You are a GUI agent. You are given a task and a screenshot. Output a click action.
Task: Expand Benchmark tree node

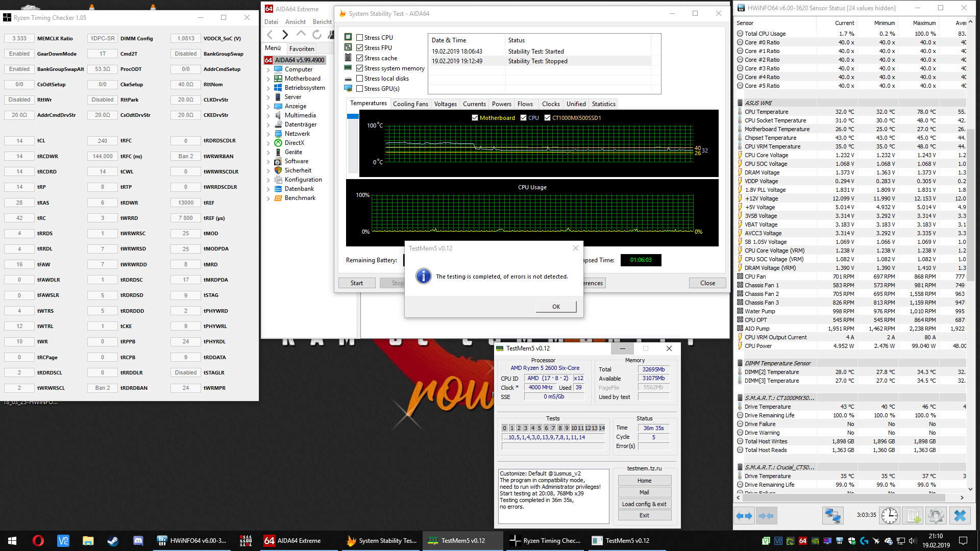point(268,198)
